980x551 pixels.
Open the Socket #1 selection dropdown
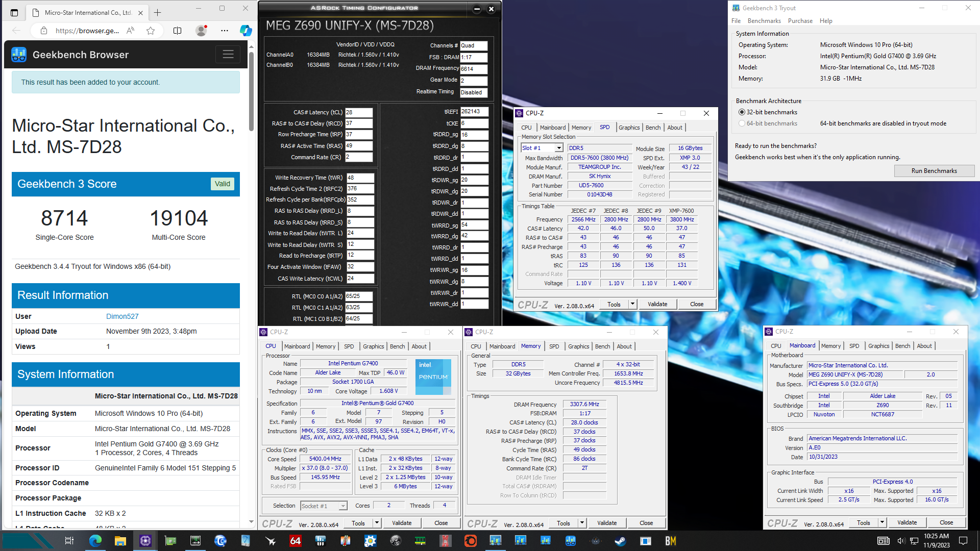tap(343, 506)
